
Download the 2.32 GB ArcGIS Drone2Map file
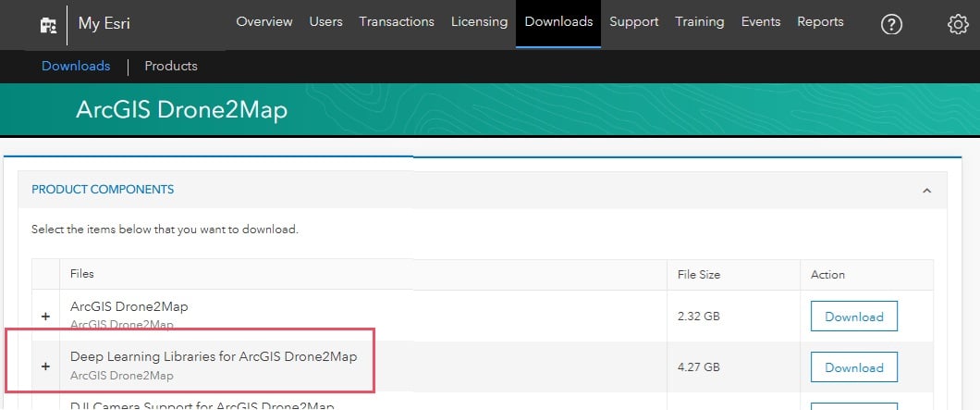click(853, 317)
